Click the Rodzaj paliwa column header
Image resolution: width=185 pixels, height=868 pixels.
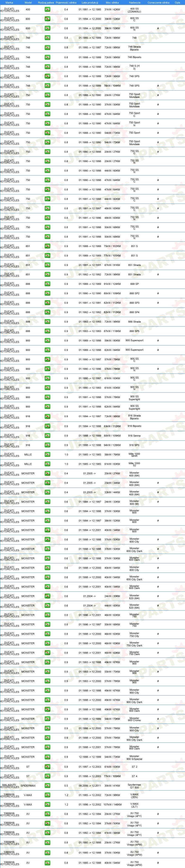tap(46, 2)
